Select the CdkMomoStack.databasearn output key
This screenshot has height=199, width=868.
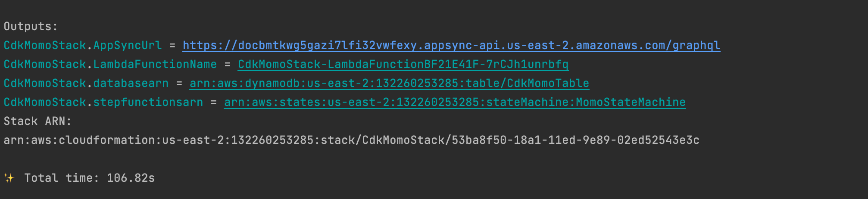tap(86, 84)
